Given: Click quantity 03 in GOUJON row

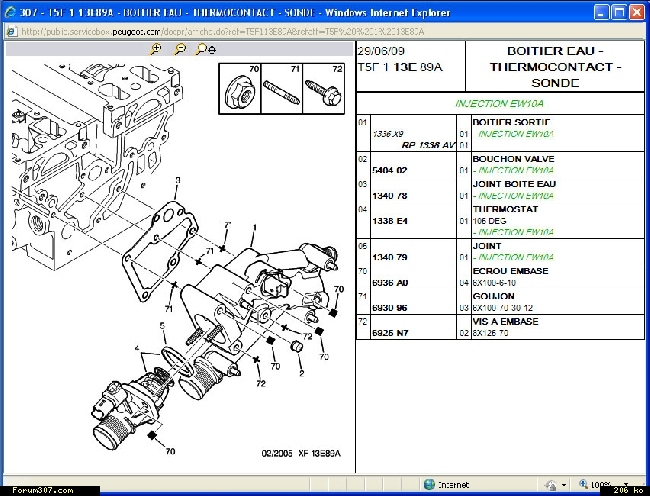Looking at the screenshot, I should pos(464,308).
